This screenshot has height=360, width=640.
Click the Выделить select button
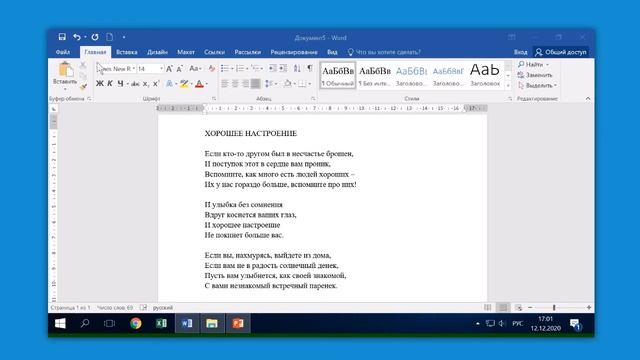tap(537, 85)
